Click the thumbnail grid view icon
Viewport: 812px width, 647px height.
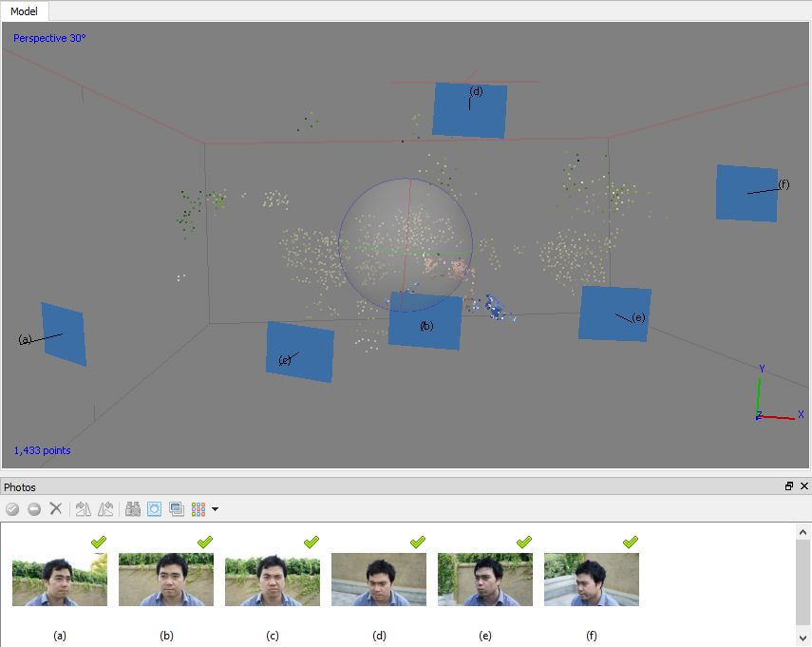198,509
